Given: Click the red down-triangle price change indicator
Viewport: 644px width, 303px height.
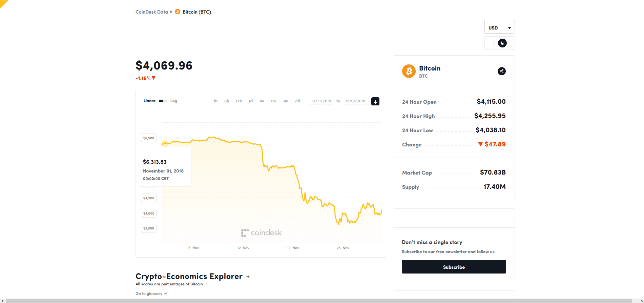Looking at the screenshot, I should [x=153, y=78].
